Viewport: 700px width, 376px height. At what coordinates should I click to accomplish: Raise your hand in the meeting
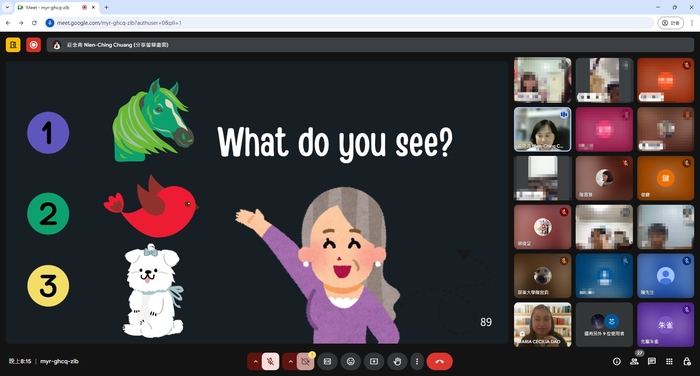397,361
